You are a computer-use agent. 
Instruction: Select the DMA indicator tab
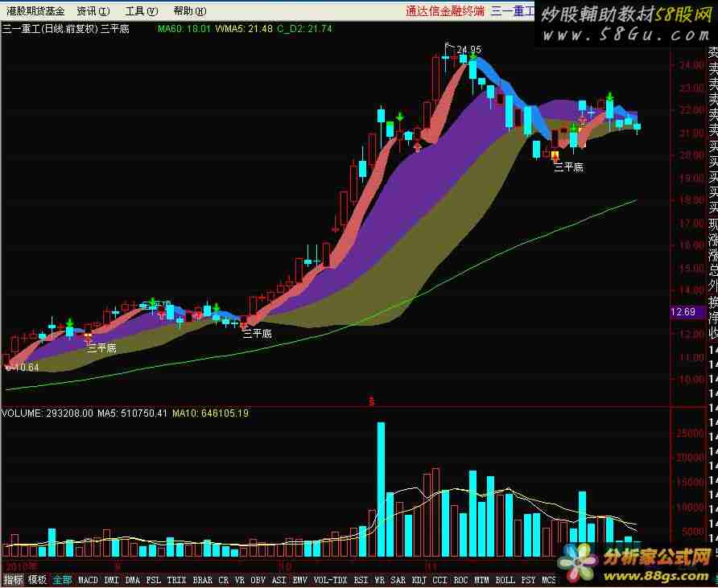[132, 580]
